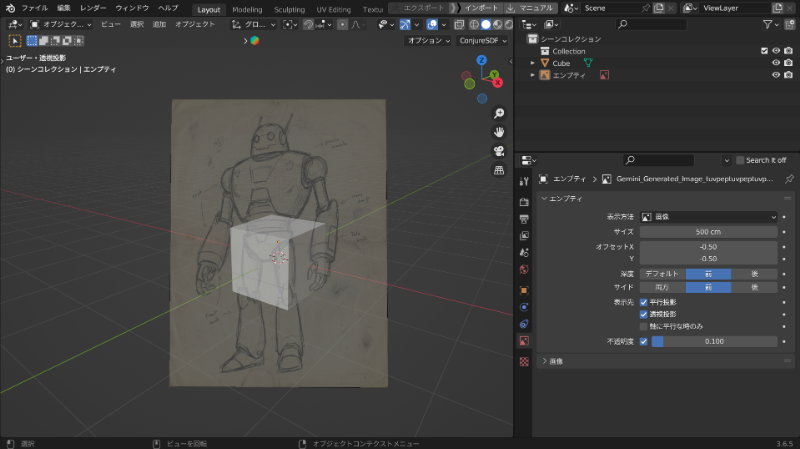Uncheck the 透視投影 checkbox

coord(644,314)
